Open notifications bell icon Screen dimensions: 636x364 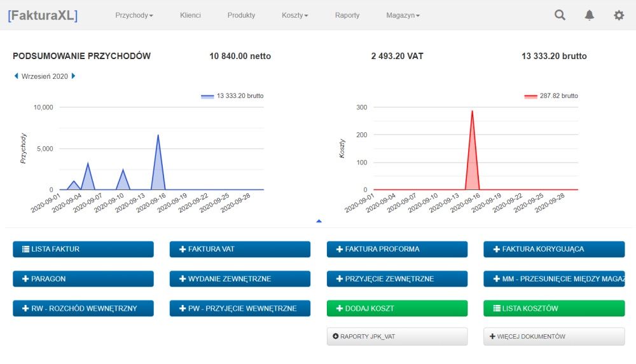590,15
